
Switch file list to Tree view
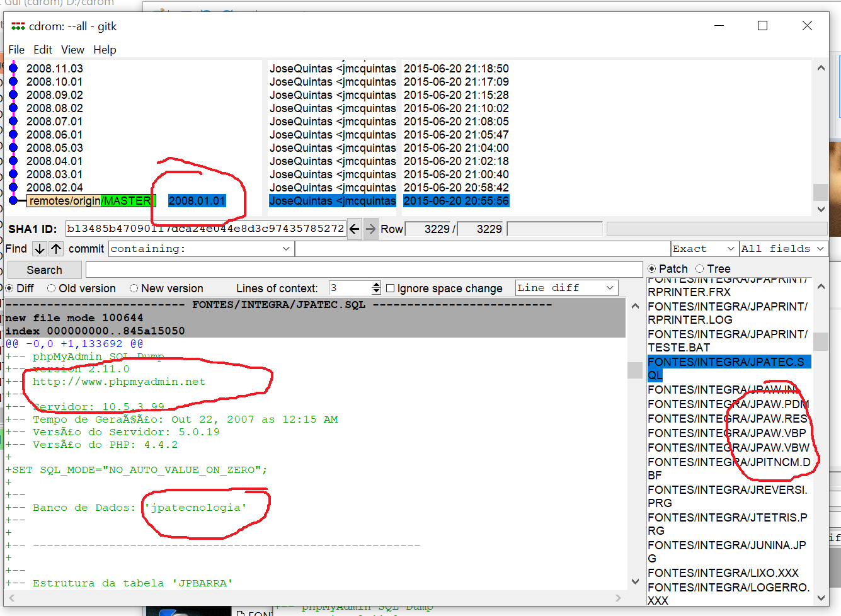(699, 269)
